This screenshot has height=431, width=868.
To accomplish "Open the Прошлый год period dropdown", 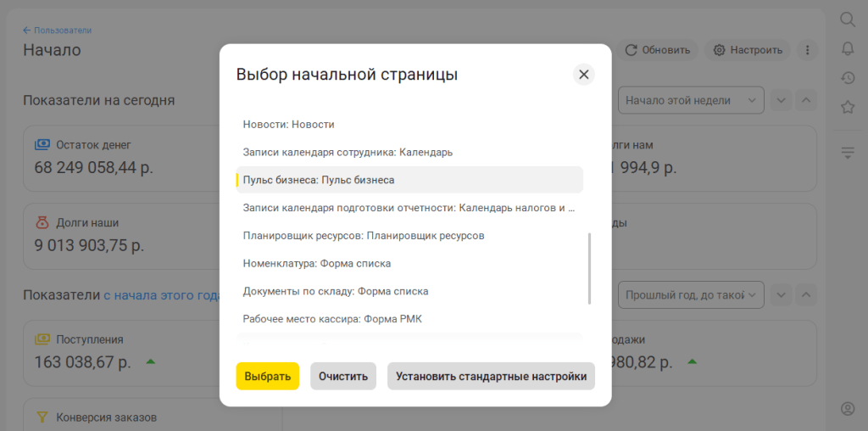I will coord(691,295).
